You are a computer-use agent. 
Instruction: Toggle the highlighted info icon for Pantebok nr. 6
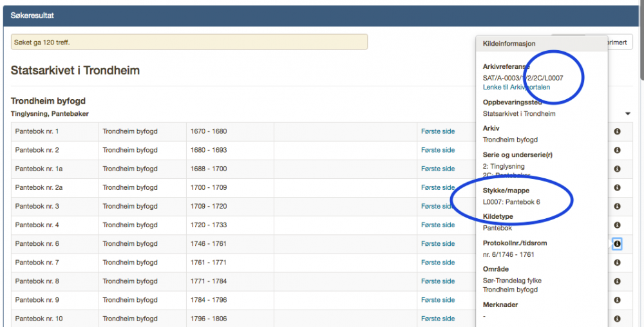point(617,244)
